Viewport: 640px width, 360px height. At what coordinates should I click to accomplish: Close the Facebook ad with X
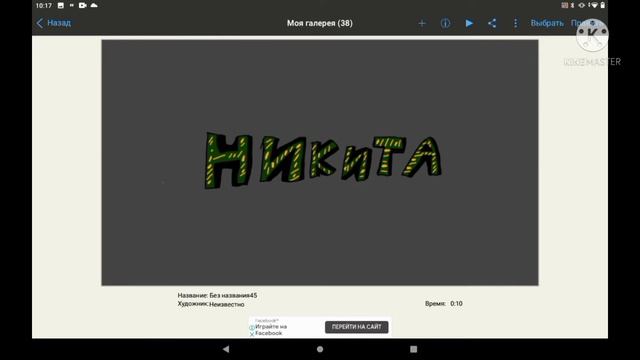[x=252, y=334]
